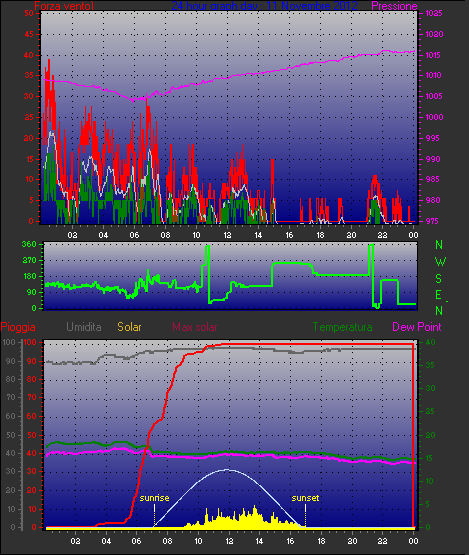Image resolution: width=469 pixels, height=555 pixels.
Task: Click the green 'Temperatura' legend label
Action: [342, 327]
